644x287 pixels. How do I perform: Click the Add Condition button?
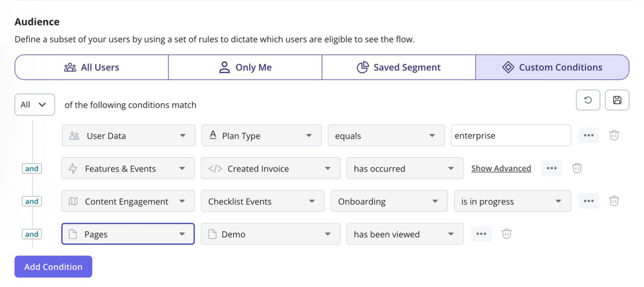(x=53, y=267)
